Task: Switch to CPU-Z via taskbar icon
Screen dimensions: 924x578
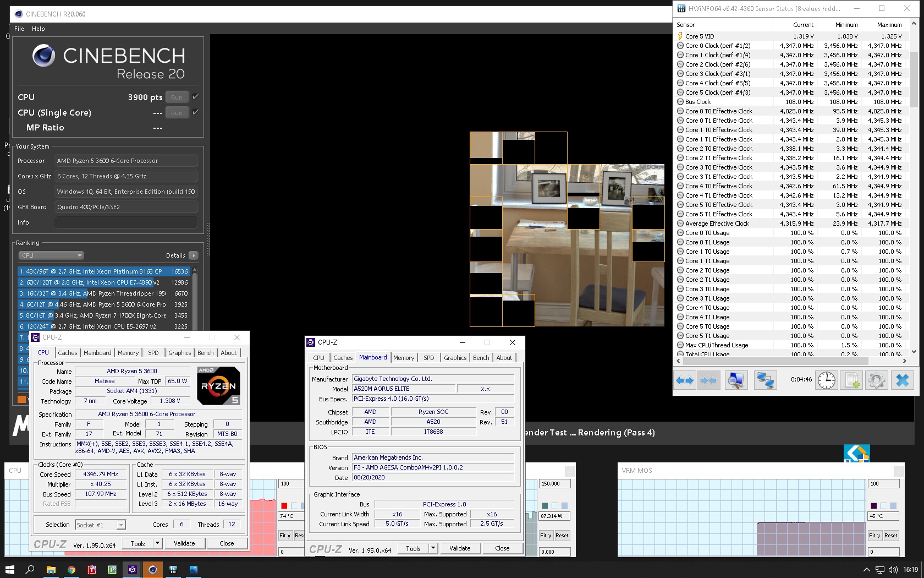Action: [x=132, y=570]
